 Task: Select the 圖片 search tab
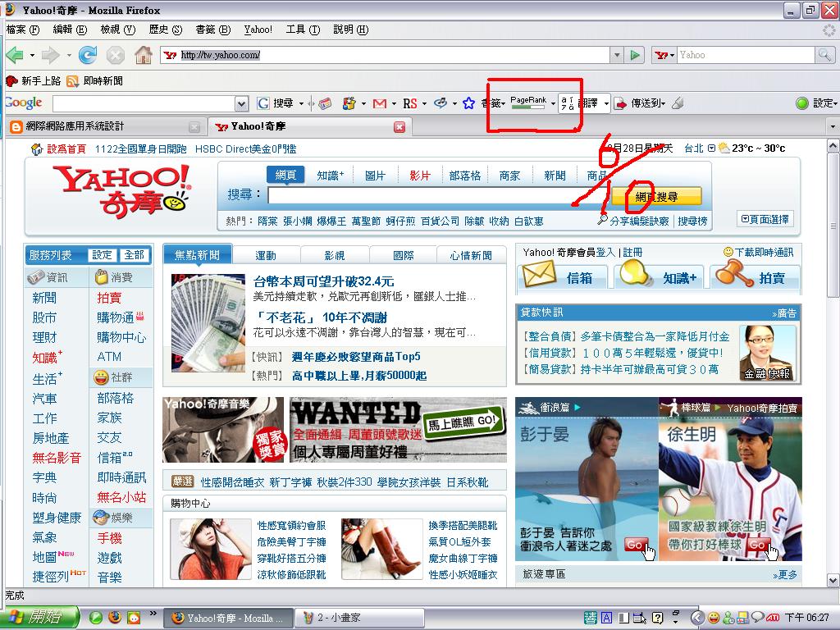[x=375, y=176]
